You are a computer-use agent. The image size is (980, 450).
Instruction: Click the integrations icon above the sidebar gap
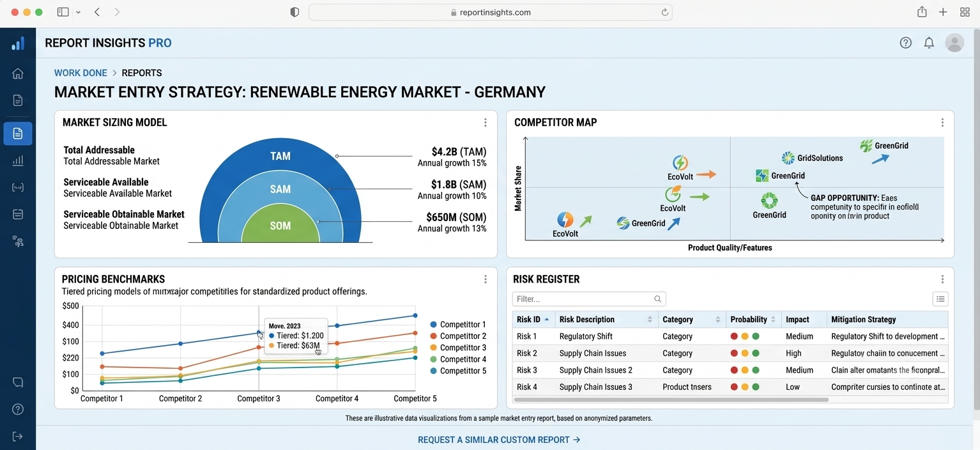tap(18, 241)
